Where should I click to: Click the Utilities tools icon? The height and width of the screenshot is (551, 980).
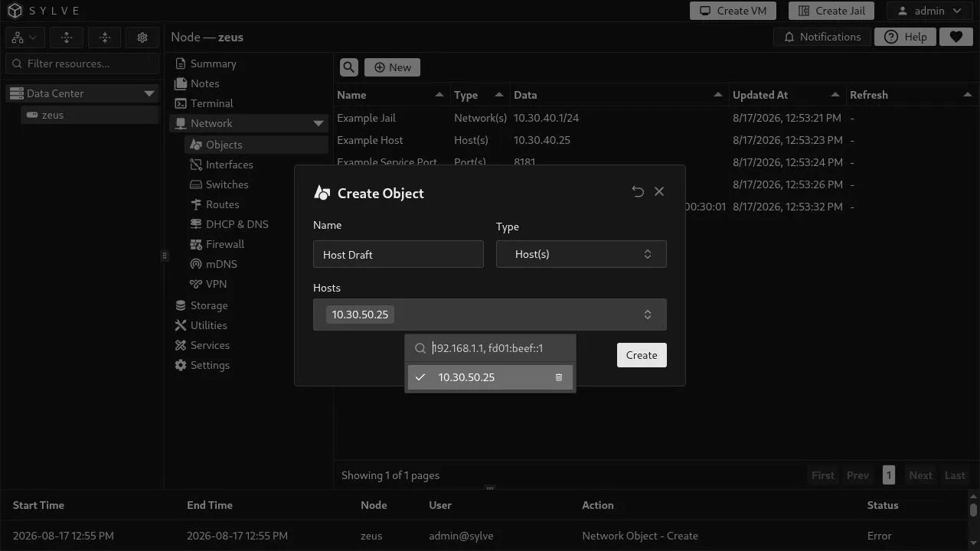(181, 325)
